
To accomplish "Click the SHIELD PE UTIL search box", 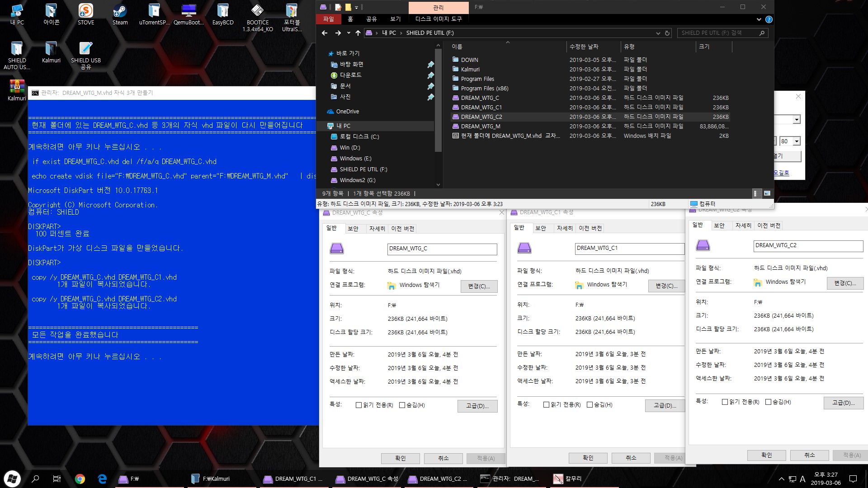I will (x=722, y=33).
